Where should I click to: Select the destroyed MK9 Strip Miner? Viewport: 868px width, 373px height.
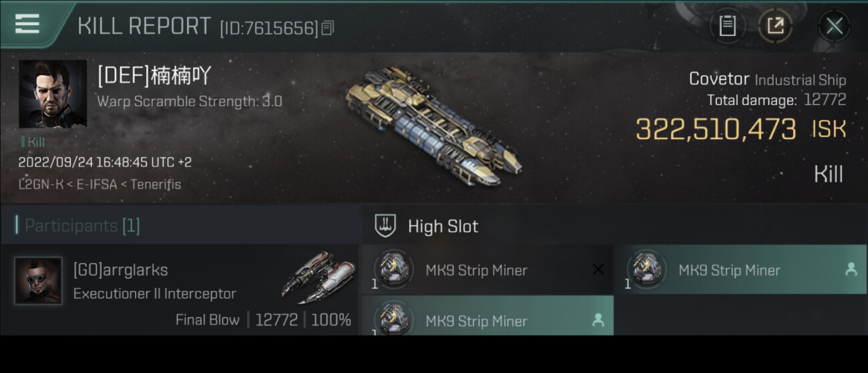point(487,270)
